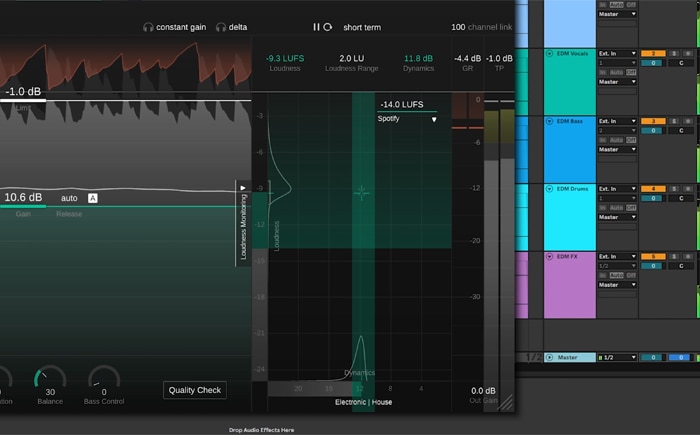Select the crosshair target in loudness grid
Image resolution: width=700 pixels, height=436 pixels.
point(362,192)
